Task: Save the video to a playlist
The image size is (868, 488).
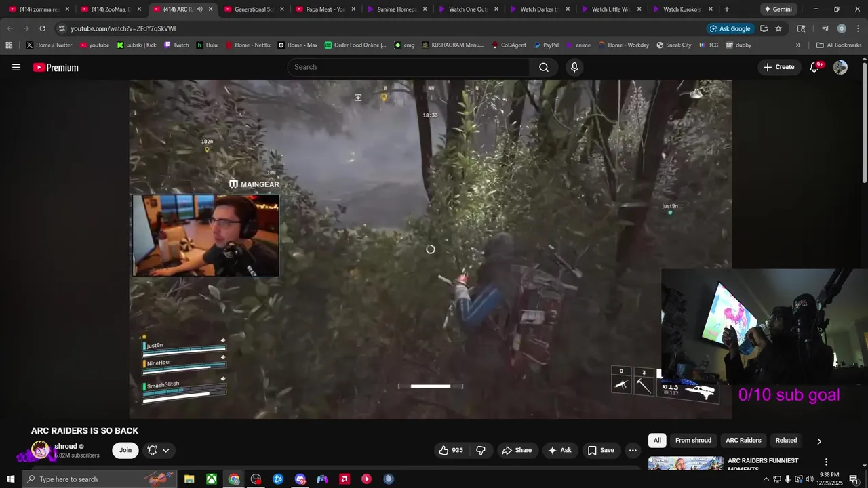Action: tap(601, 450)
